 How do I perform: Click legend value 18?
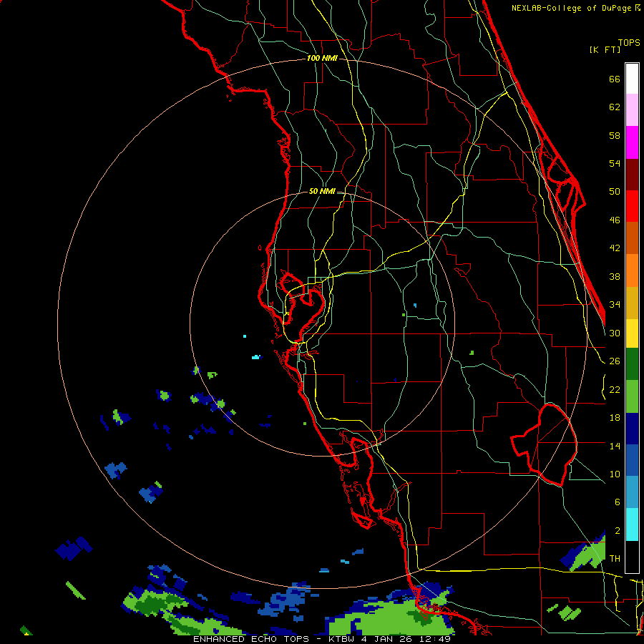click(x=615, y=418)
